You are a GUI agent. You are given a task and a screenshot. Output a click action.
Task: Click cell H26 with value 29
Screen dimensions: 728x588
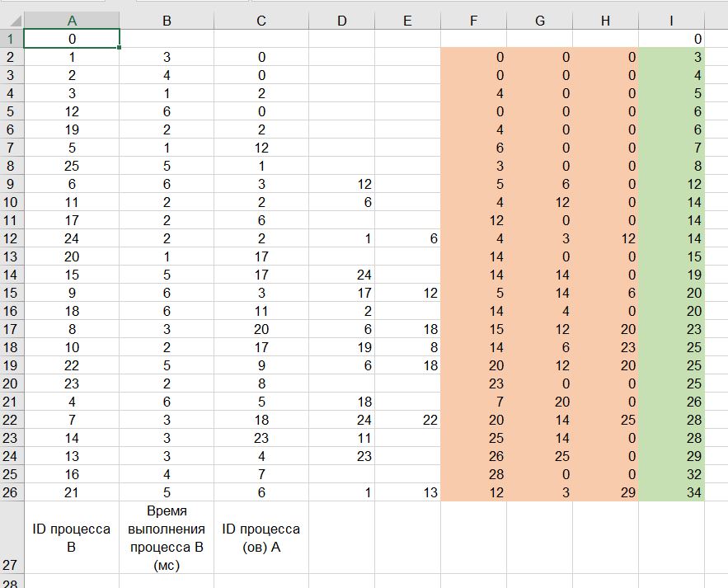[605, 492]
